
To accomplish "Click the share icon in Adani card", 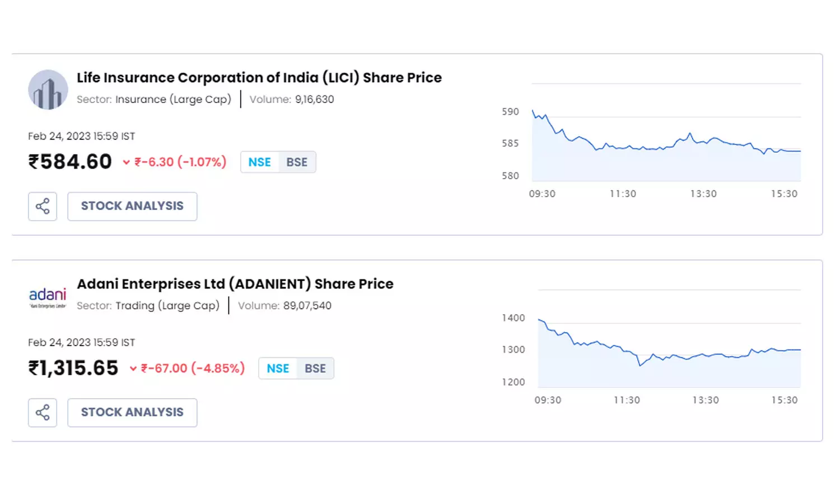I will coord(43,413).
